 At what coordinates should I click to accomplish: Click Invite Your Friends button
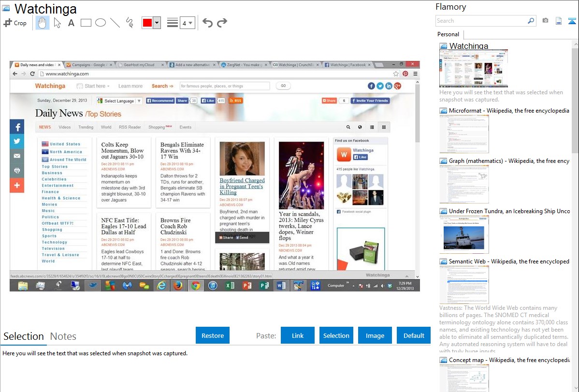click(x=370, y=101)
